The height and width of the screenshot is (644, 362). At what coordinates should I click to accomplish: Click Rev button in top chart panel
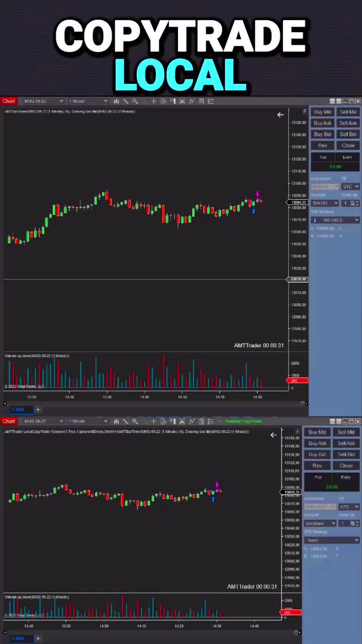tap(323, 145)
